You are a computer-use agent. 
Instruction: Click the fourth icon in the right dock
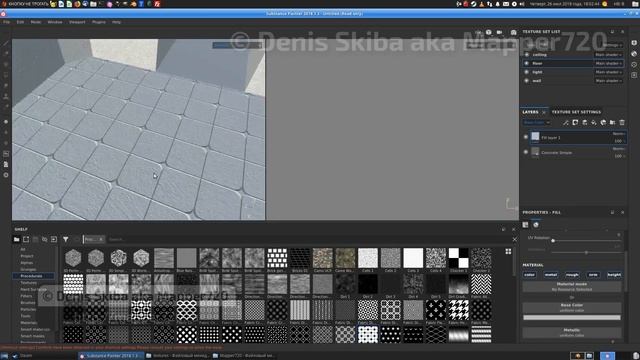pyautogui.click(x=634, y=75)
